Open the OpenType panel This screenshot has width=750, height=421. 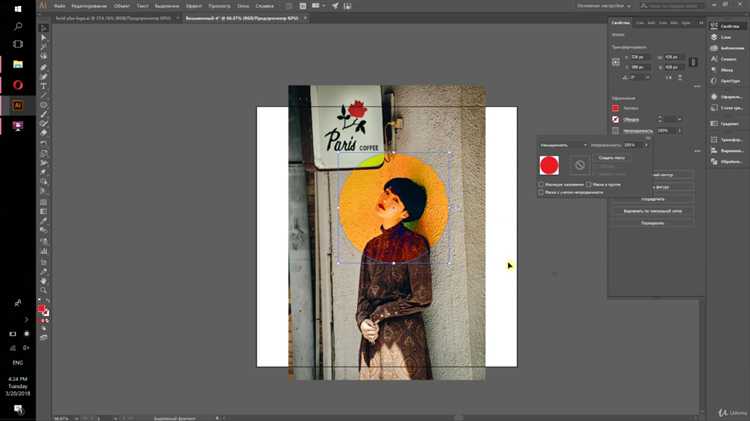coord(726,81)
